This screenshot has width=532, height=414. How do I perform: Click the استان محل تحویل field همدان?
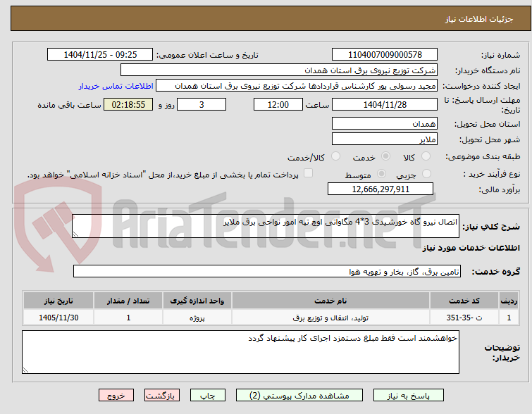385,123
